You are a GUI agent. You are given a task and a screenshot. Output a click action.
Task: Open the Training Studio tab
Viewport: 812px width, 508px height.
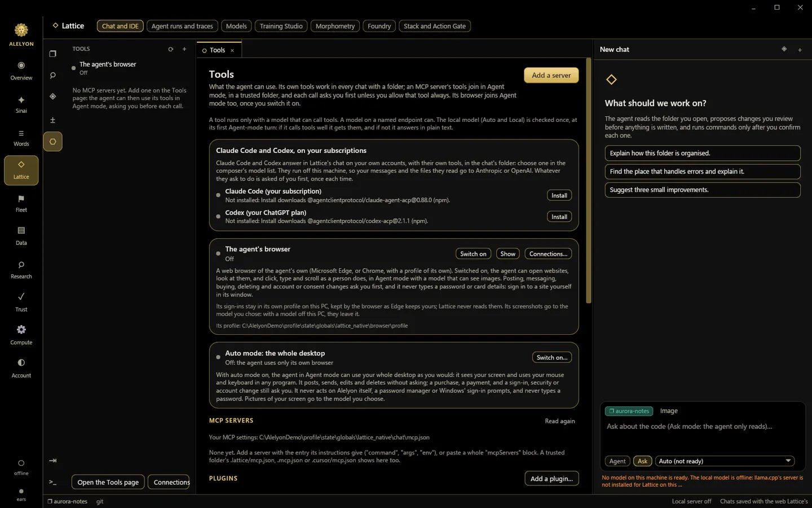click(281, 26)
